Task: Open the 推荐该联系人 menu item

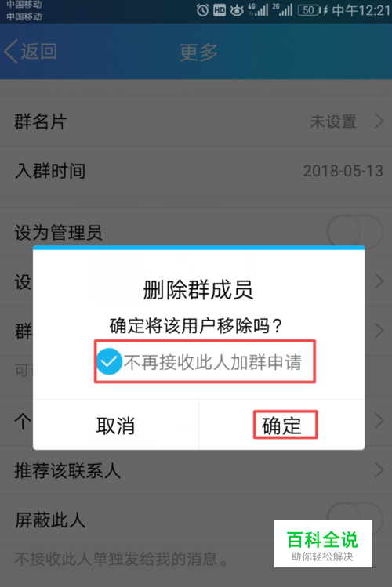Action: click(196, 470)
